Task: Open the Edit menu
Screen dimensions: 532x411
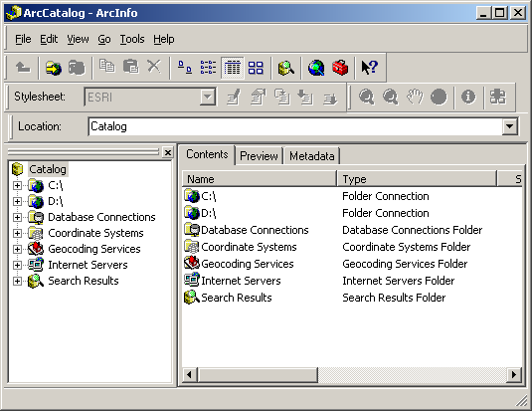Action: pos(49,39)
